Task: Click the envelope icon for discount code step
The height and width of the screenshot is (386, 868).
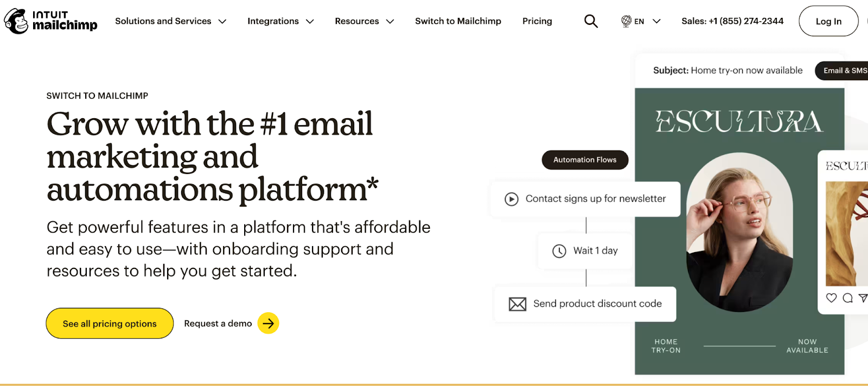Action: 518,304
